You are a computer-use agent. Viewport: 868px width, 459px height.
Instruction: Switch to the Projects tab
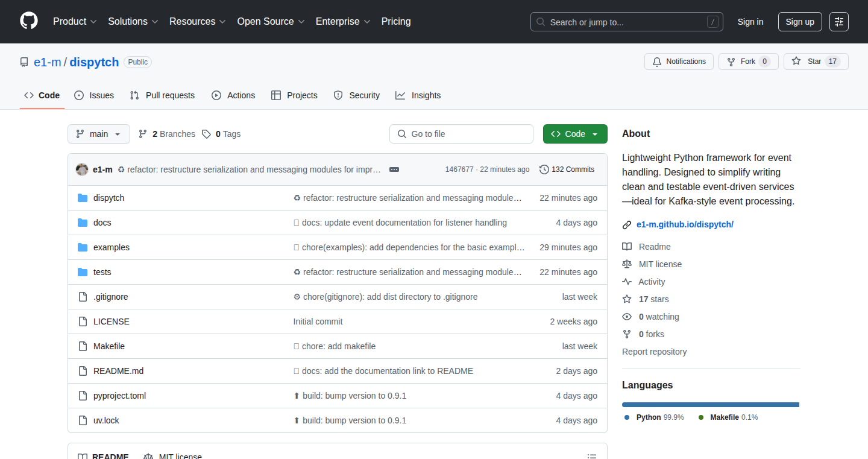pyautogui.click(x=294, y=95)
